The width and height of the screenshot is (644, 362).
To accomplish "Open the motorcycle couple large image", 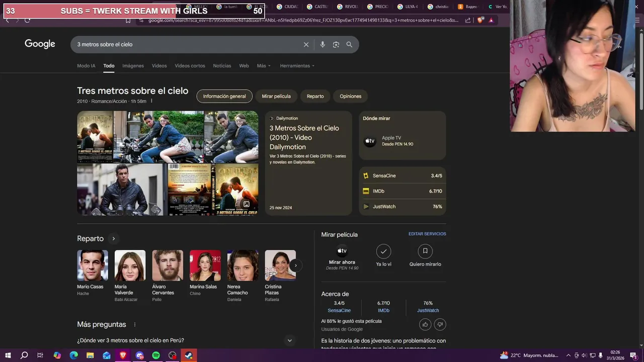I will point(158,137).
